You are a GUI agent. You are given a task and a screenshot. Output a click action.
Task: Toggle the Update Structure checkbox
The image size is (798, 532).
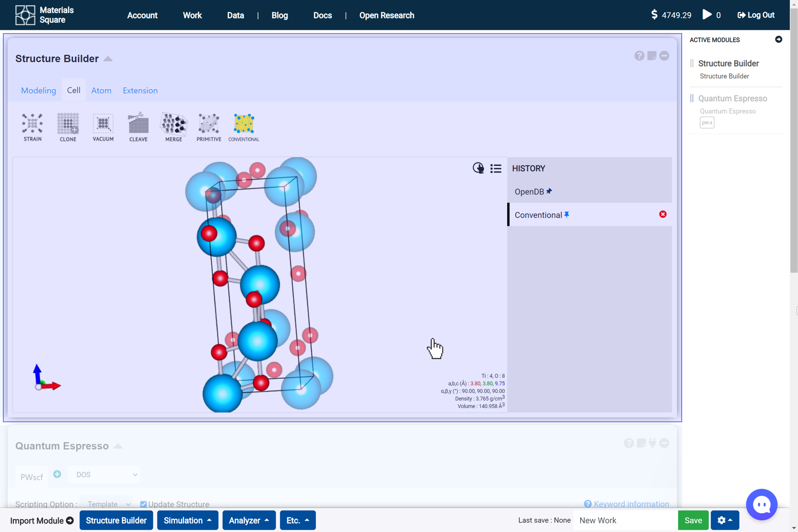click(x=143, y=504)
